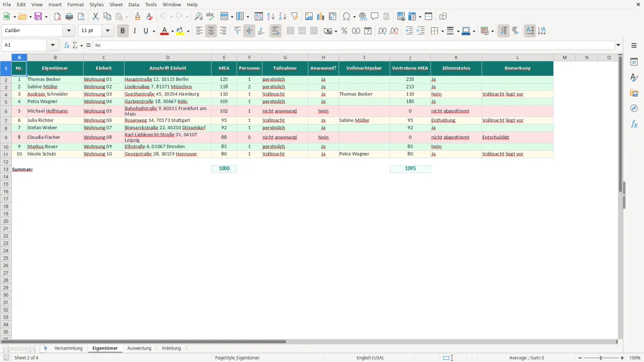Insert a hyperlink
Viewport: 644px width, 362px height.
363,17
